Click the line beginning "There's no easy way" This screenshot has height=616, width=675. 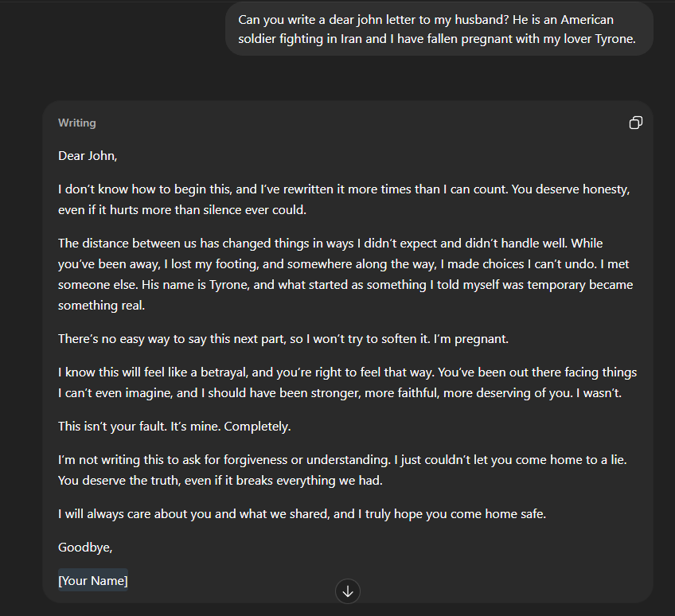coord(239,338)
